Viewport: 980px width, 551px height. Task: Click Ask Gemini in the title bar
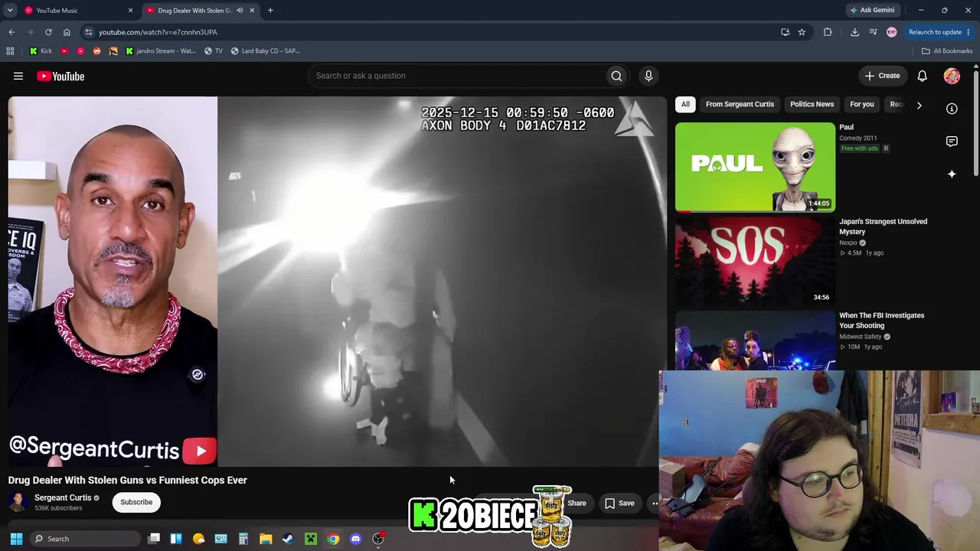(872, 11)
